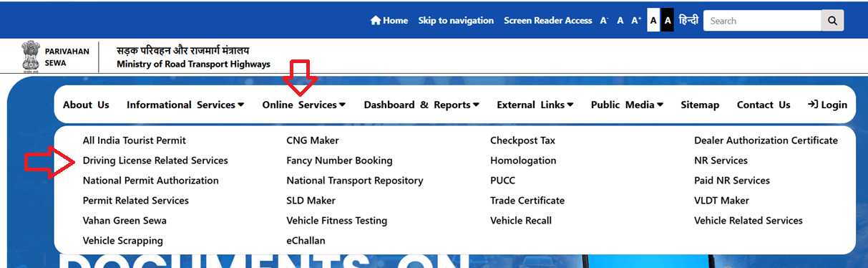Open Vehicle Fitness Testing
868x268 pixels.
[337, 221]
